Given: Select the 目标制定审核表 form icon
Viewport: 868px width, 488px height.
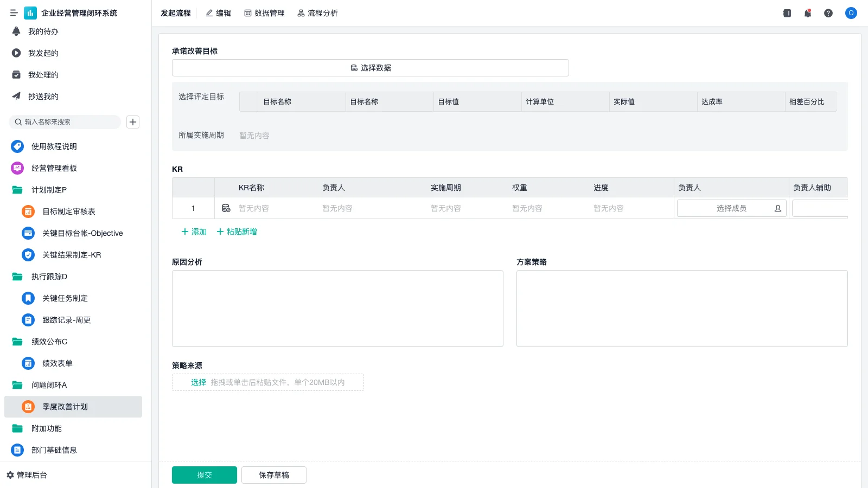Looking at the screenshot, I should pos(28,211).
